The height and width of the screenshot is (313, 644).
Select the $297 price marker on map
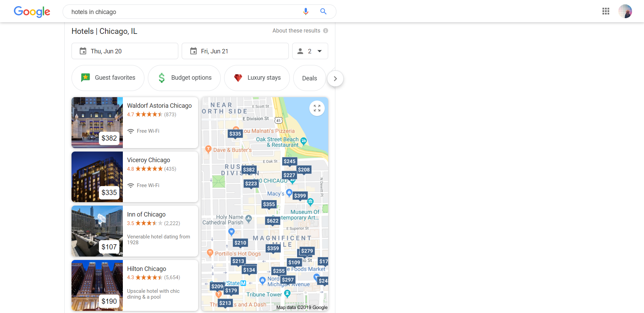tap(288, 280)
